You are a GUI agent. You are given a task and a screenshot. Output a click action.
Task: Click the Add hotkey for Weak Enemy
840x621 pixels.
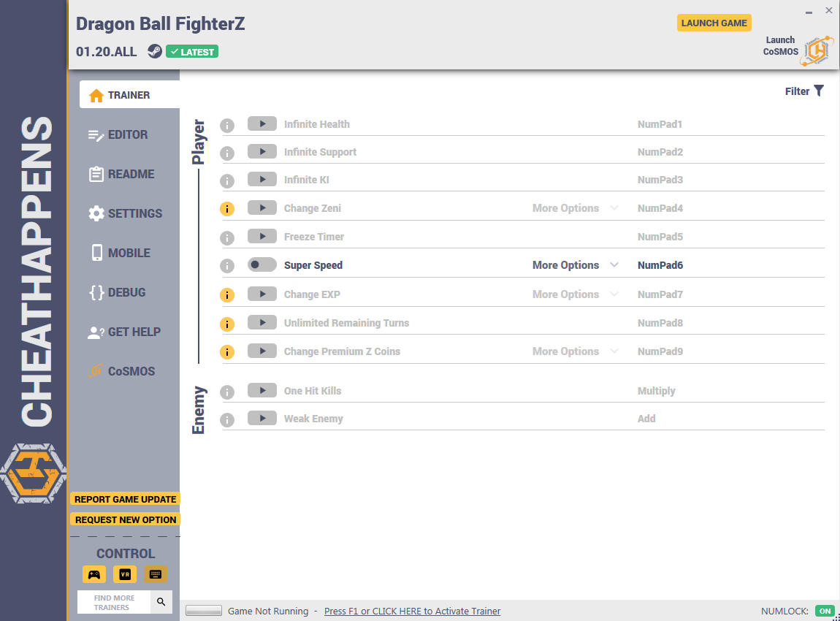point(646,419)
